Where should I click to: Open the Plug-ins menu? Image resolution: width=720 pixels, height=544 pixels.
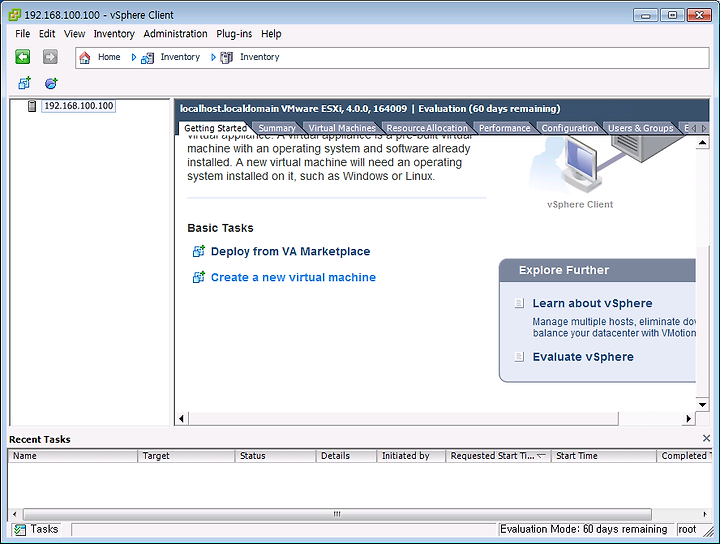234,34
